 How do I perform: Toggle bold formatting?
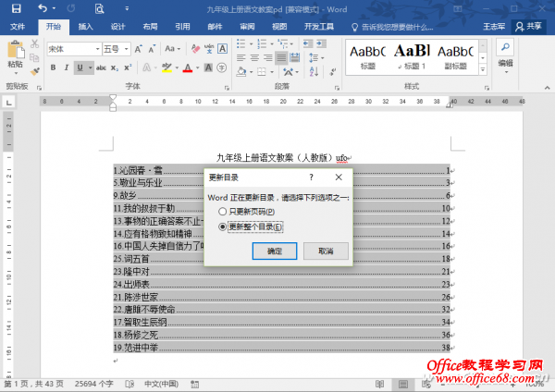(x=53, y=67)
